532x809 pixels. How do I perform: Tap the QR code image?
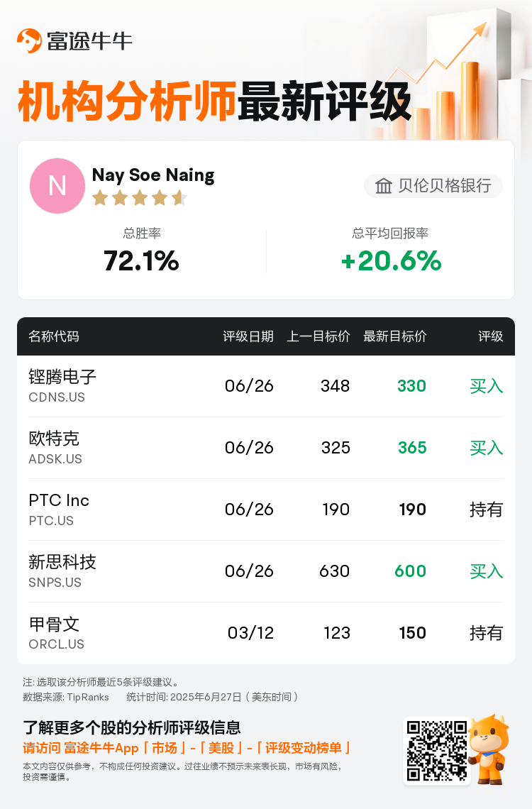pyautogui.click(x=437, y=752)
